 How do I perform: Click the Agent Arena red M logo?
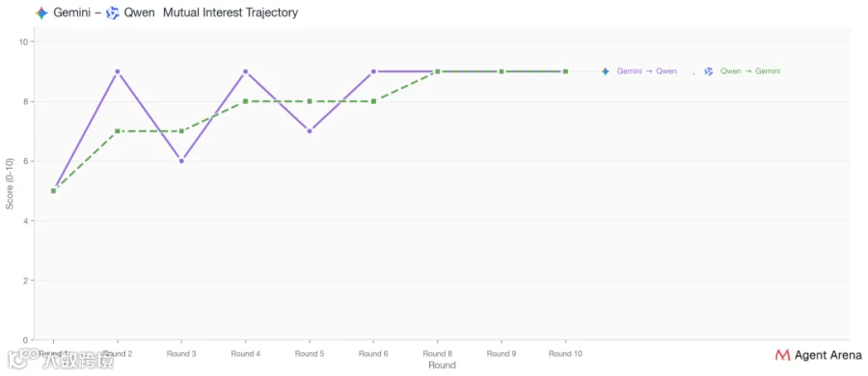coord(783,355)
